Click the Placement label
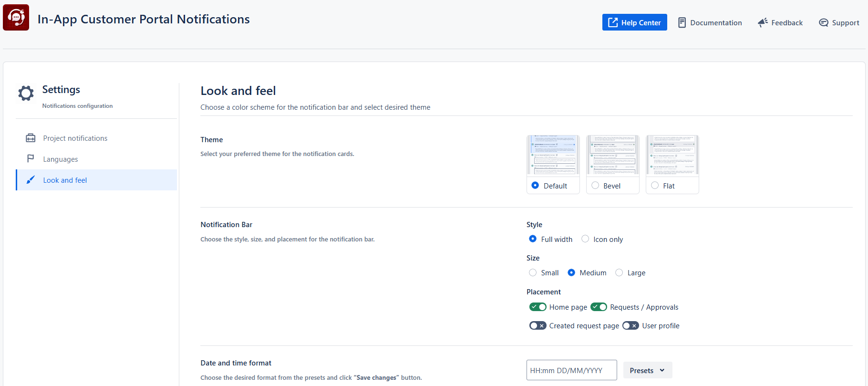The image size is (868, 386). (x=544, y=292)
